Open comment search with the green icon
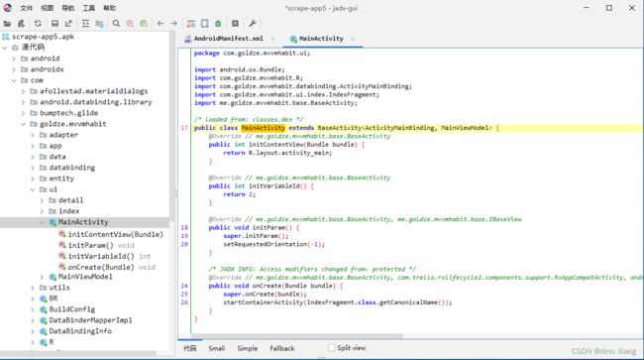 click(x=144, y=24)
